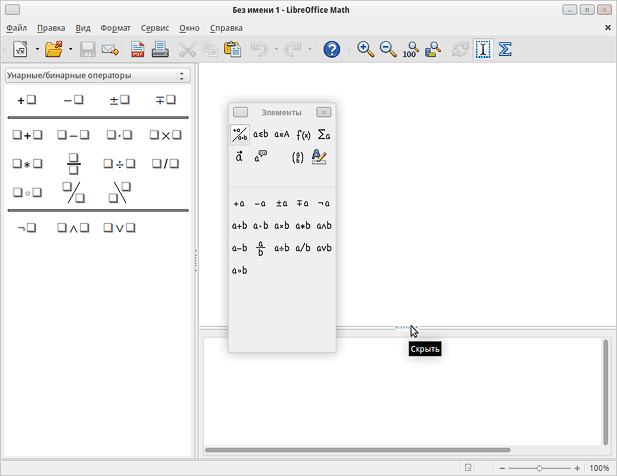Close the document with the menu bar X
The image size is (617, 476).
tap(608, 28)
